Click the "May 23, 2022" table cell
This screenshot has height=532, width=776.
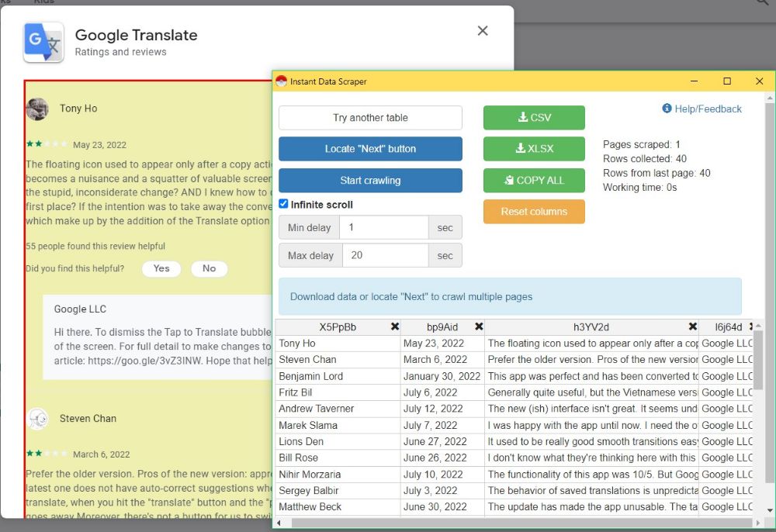(442, 343)
